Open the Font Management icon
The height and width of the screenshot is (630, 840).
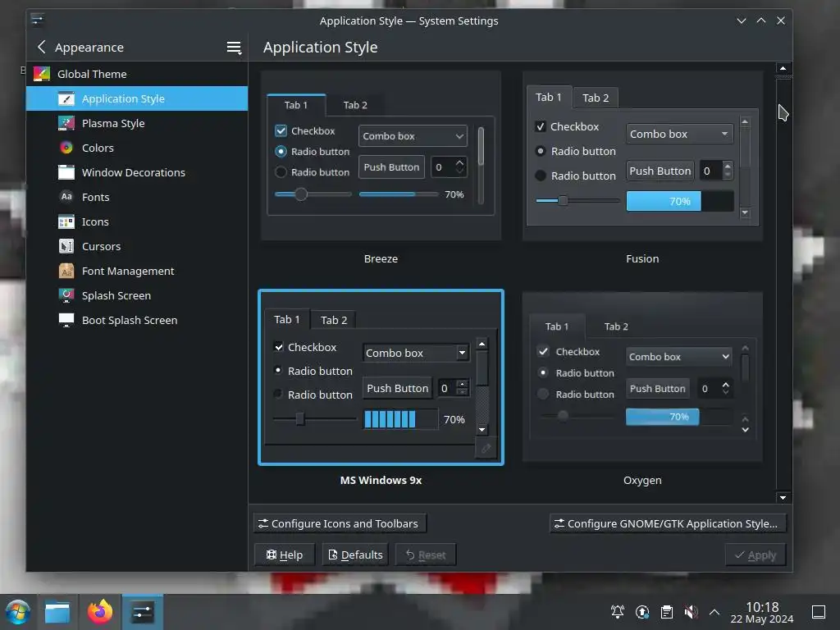(x=66, y=271)
